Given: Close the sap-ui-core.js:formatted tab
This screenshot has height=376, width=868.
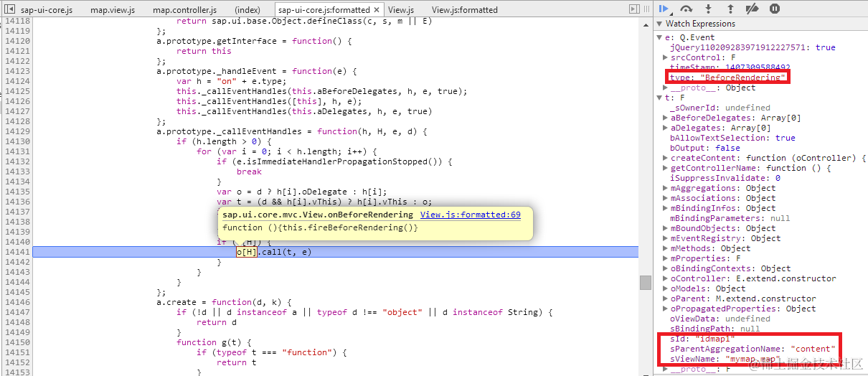Looking at the screenshot, I should point(377,10).
